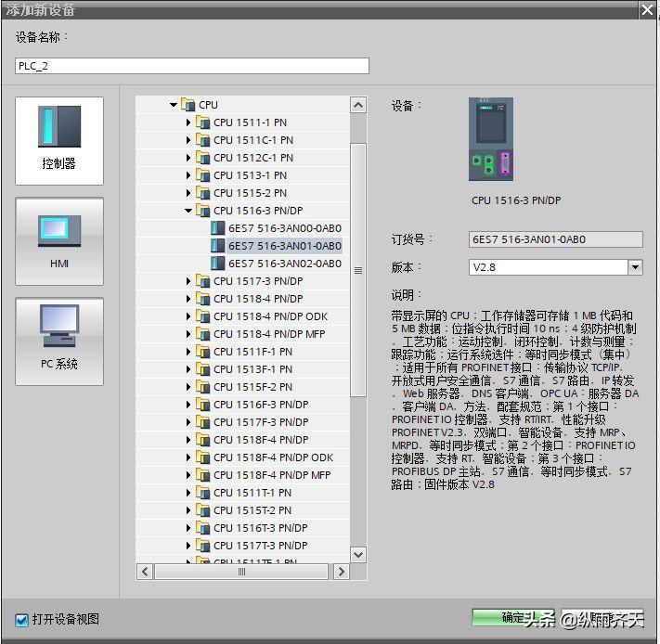Expand the CPU 1518F-4 PN/DP ODK node

pyautogui.click(x=188, y=457)
